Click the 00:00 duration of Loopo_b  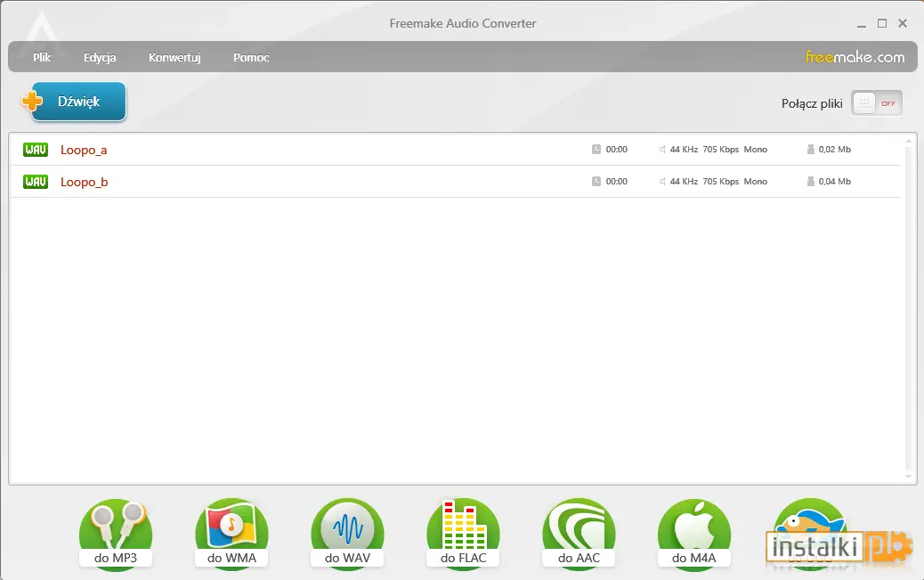pos(616,181)
